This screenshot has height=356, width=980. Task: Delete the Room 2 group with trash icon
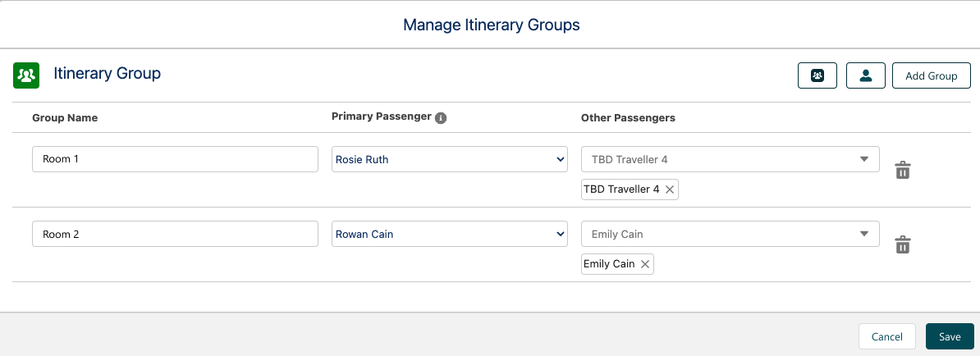(x=902, y=244)
